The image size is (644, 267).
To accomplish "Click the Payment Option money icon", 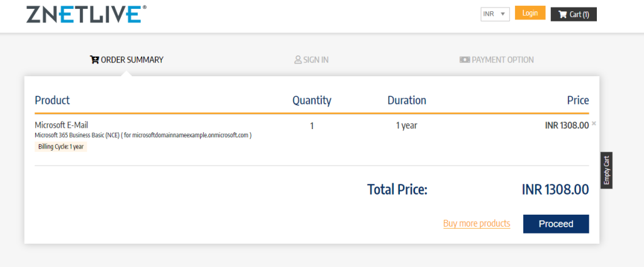I will pyautogui.click(x=465, y=60).
